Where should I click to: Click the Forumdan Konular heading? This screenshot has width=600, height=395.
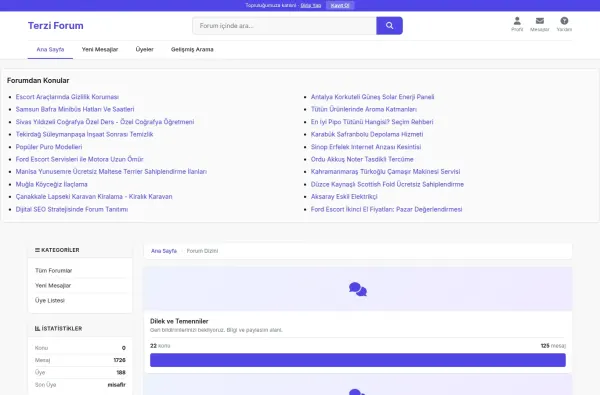click(38, 80)
